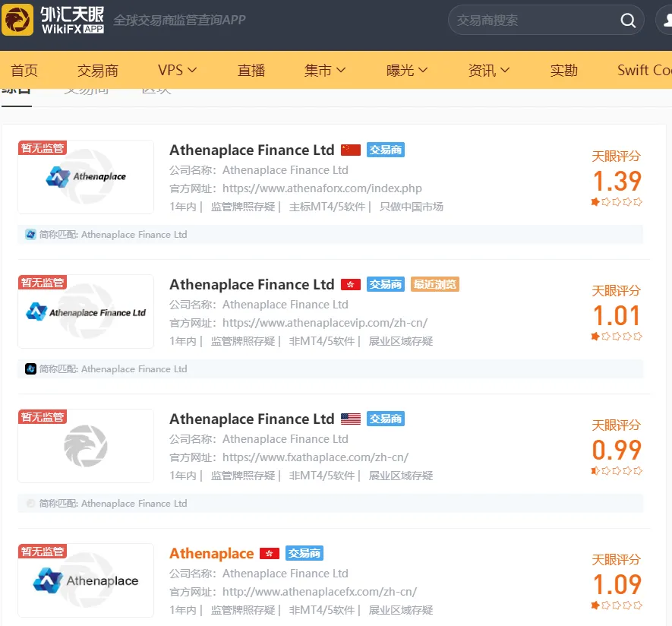Click the 最近浏览 orange tag

[x=435, y=284]
